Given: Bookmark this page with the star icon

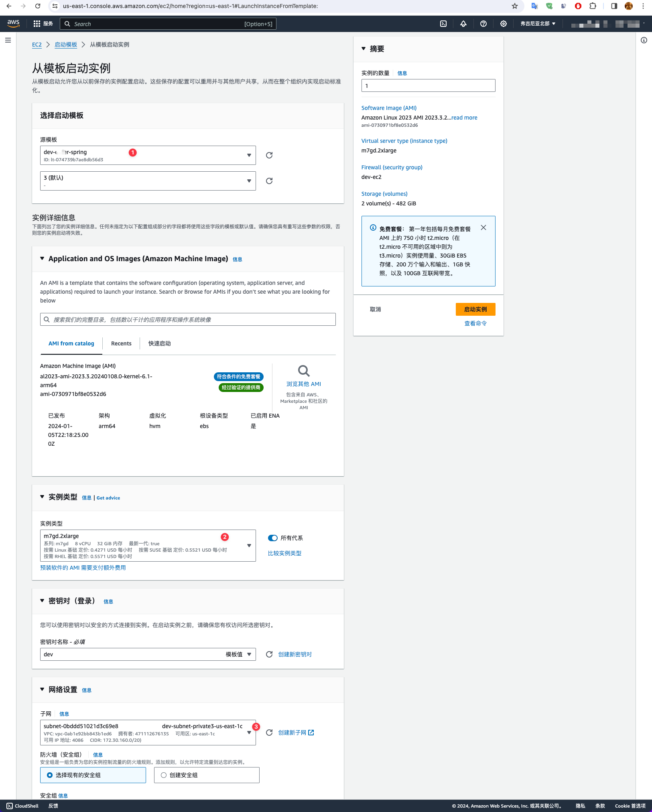Looking at the screenshot, I should click(515, 6).
